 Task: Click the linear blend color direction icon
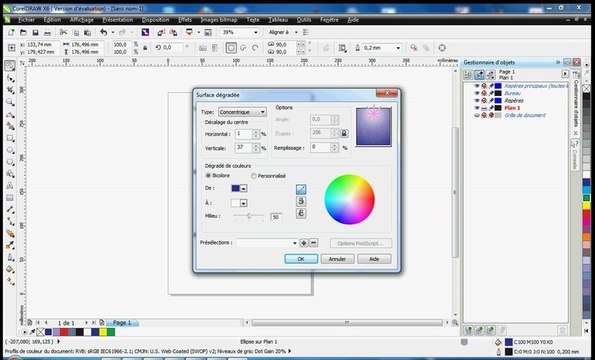pyautogui.click(x=301, y=189)
